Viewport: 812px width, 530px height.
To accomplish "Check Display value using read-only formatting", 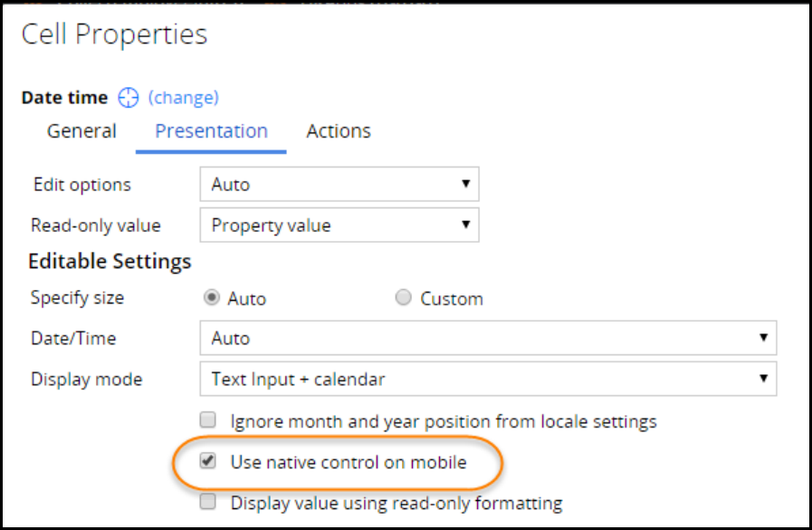I will (209, 503).
